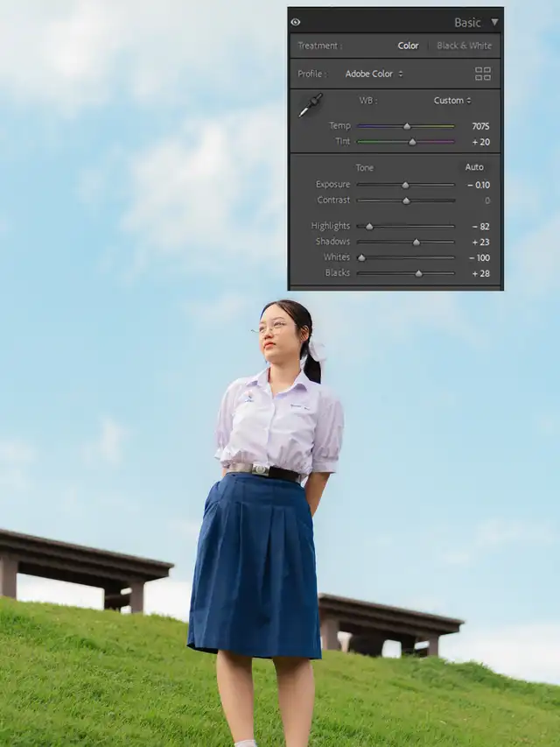
Task: Click the Exposure slider handle
Action: tap(405, 185)
